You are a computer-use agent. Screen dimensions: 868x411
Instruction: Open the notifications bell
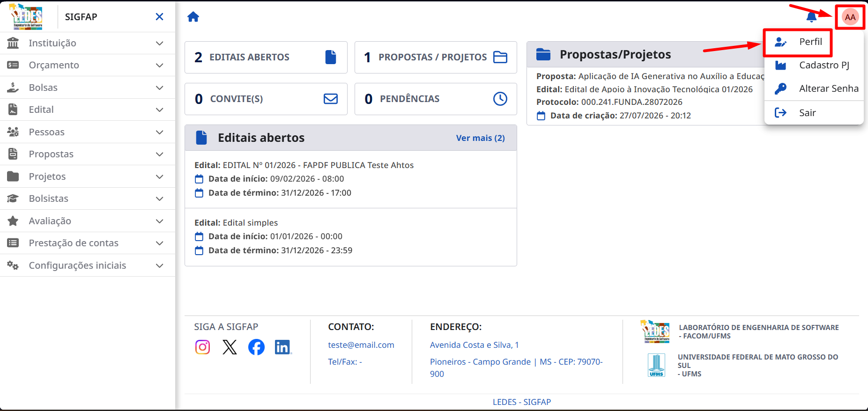click(x=811, y=17)
